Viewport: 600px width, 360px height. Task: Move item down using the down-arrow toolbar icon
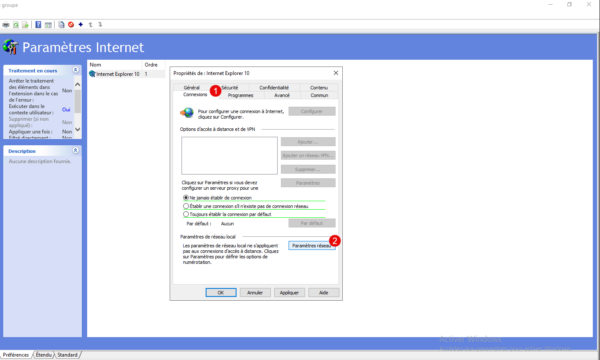100,24
